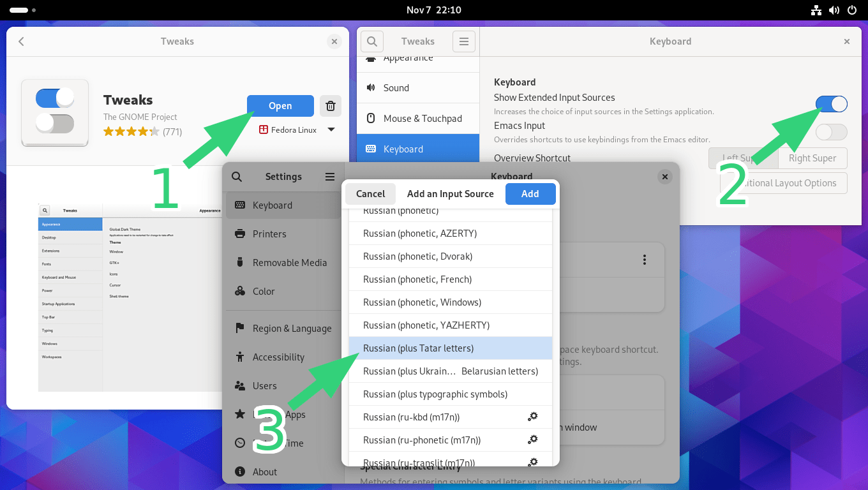The width and height of the screenshot is (868, 490).
Task: Open the Tweaks app from Software window
Action: pos(280,106)
